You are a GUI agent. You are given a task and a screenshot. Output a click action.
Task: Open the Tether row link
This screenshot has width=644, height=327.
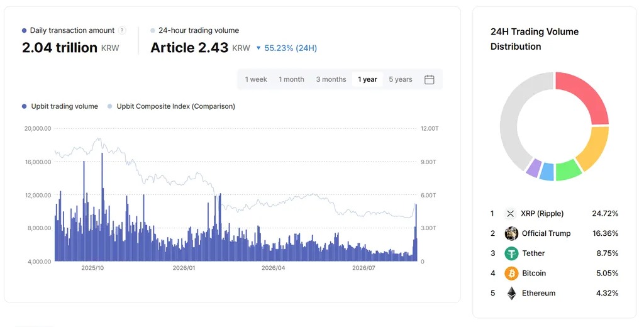(x=555, y=253)
